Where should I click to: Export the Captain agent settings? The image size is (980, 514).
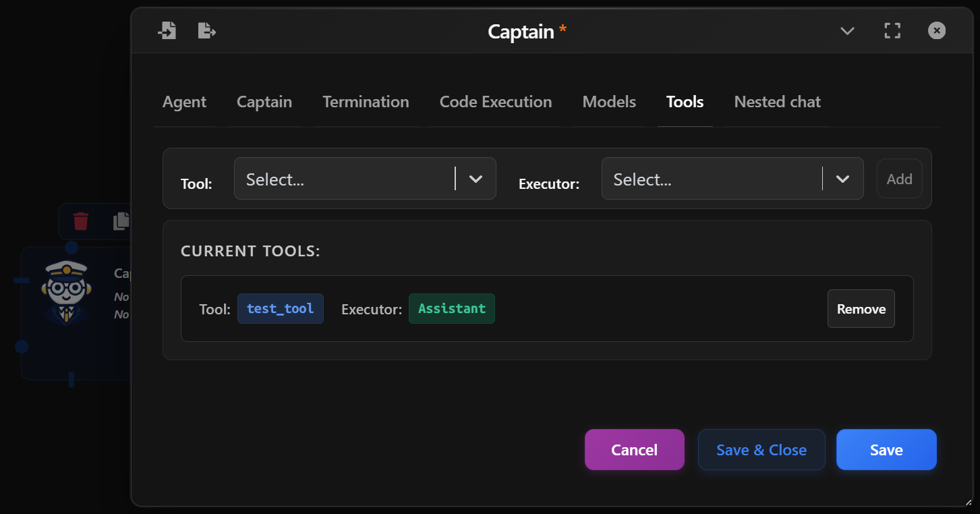click(x=206, y=30)
